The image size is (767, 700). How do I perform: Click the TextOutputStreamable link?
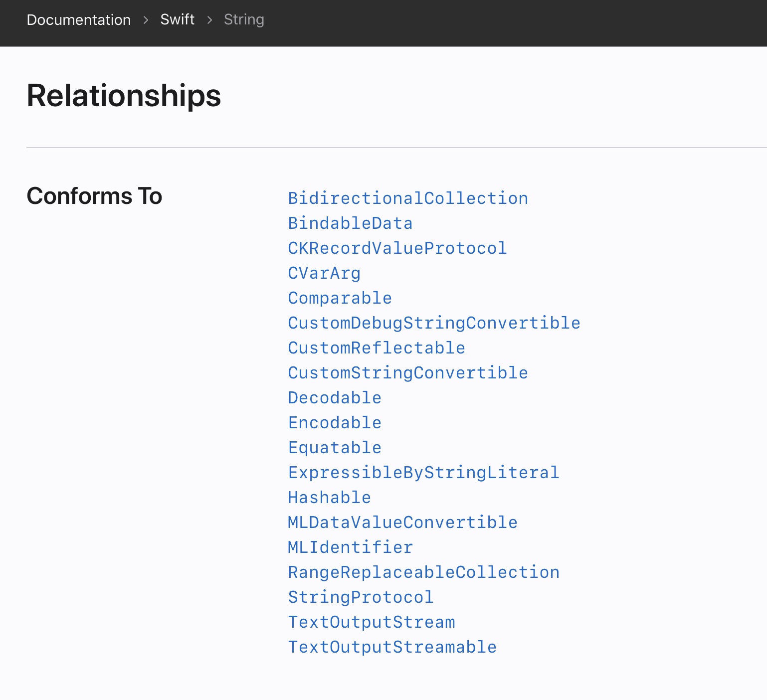[392, 647]
